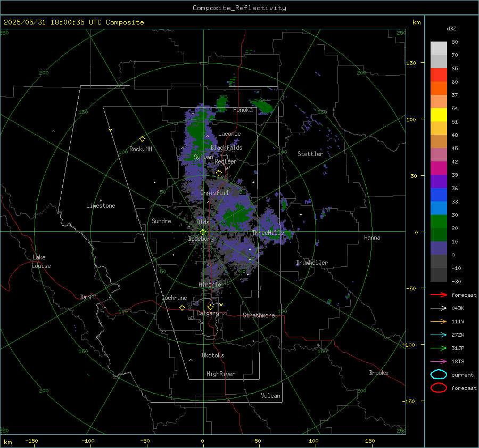
Task: Click the red forecast arrow in legend
Action: [439, 295]
